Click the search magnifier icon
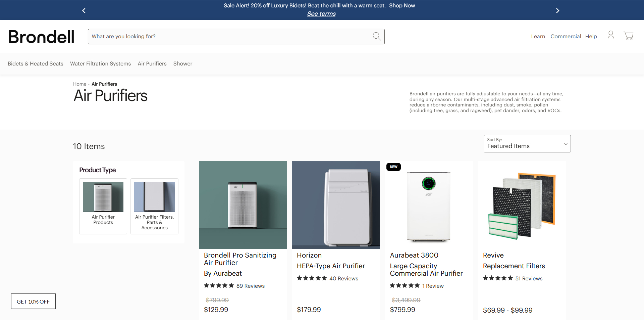The height and width of the screenshot is (320, 644). click(377, 36)
